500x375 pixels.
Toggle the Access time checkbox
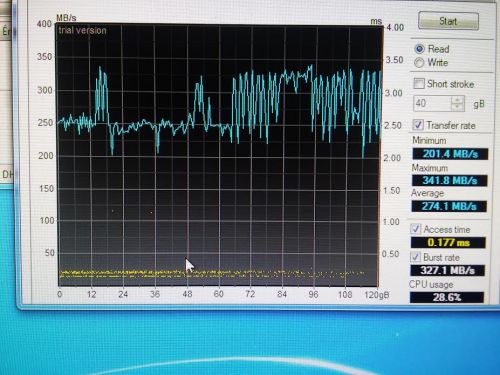[415, 229]
